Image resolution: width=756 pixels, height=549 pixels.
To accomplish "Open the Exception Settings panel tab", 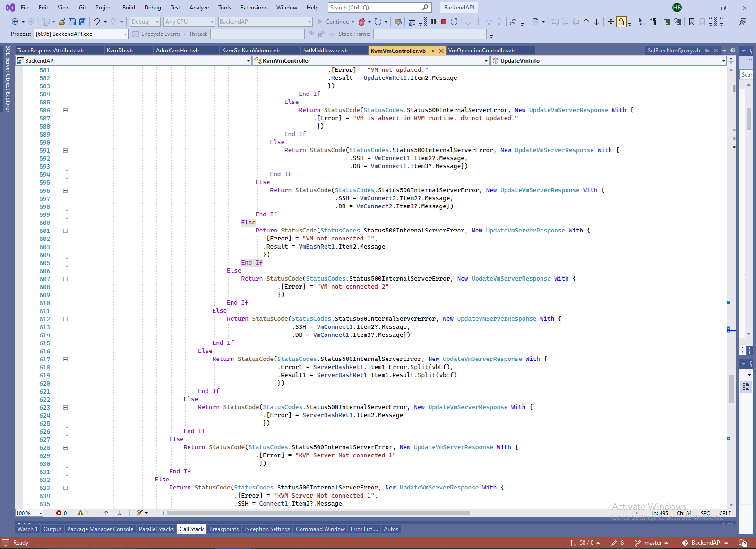I will click(x=267, y=529).
